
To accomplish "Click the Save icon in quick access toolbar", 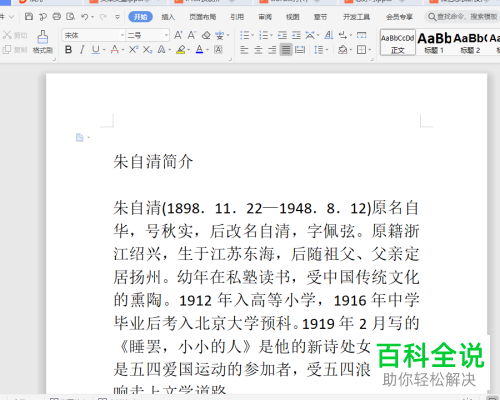I will coord(29,16).
